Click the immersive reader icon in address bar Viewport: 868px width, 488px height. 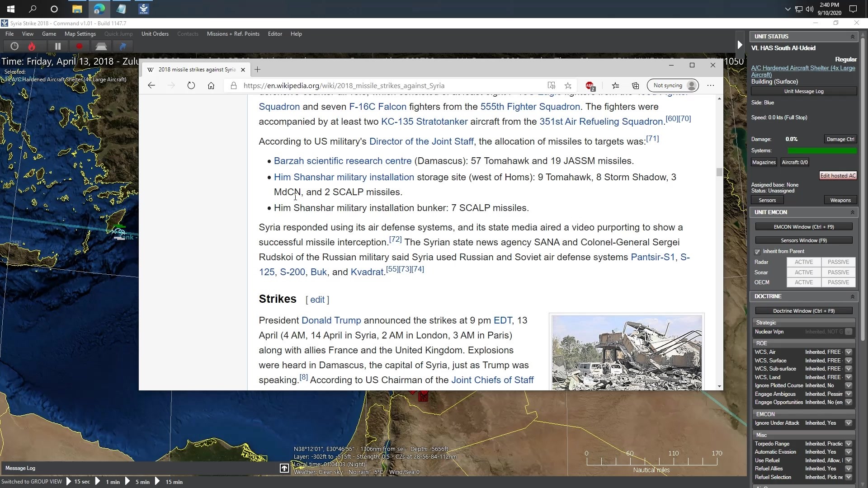pos(551,85)
